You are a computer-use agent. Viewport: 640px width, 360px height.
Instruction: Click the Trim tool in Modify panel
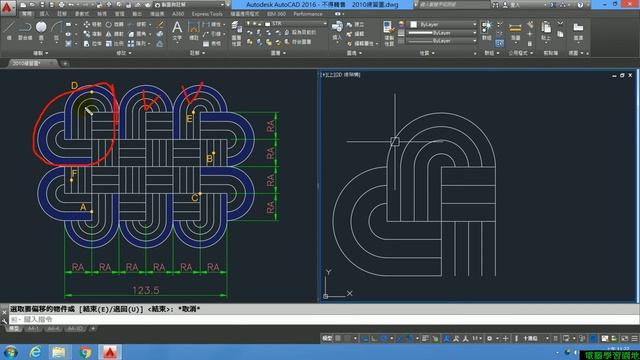click(x=137, y=24)
